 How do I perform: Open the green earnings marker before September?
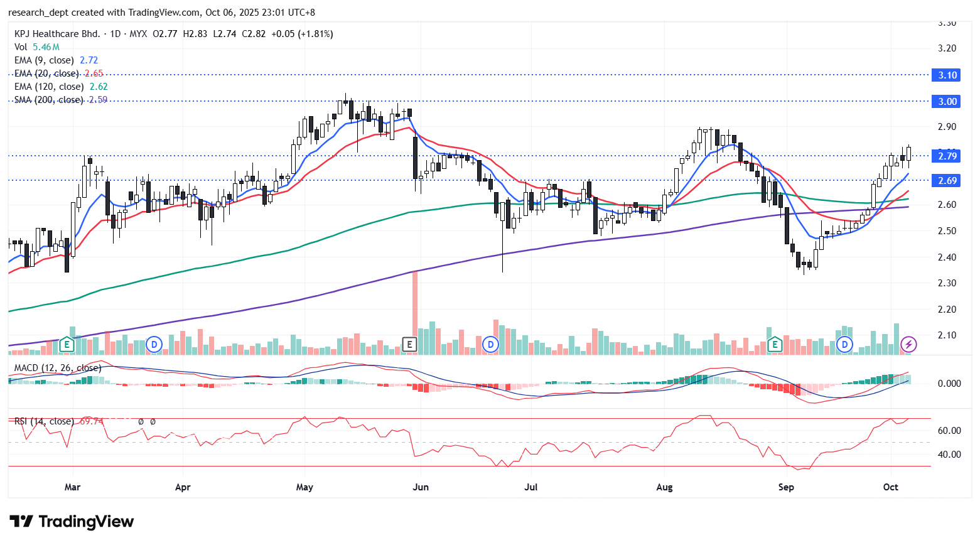(775, 344)
